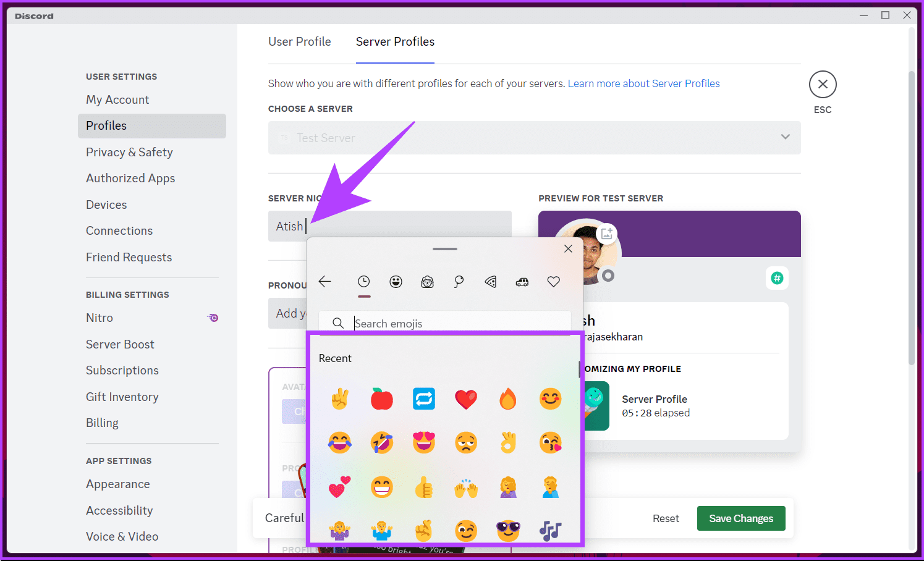The image size is (924, 561).
Task: Click the green hashtag badge in preview
Action: coord(777,278)
